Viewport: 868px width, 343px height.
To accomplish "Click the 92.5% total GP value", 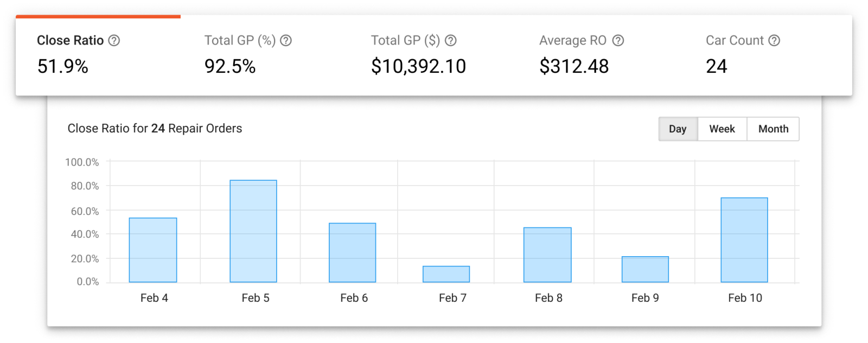I will click(x=230, y=66).
